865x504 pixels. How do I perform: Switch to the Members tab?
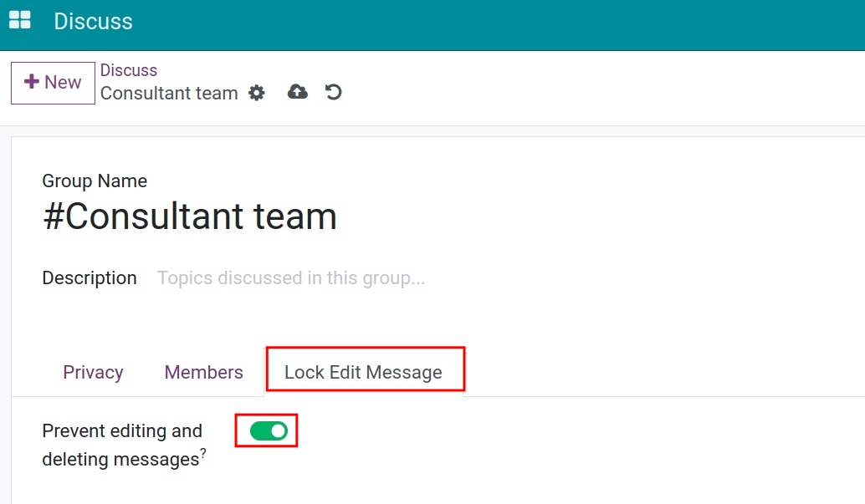coord(203,372)
